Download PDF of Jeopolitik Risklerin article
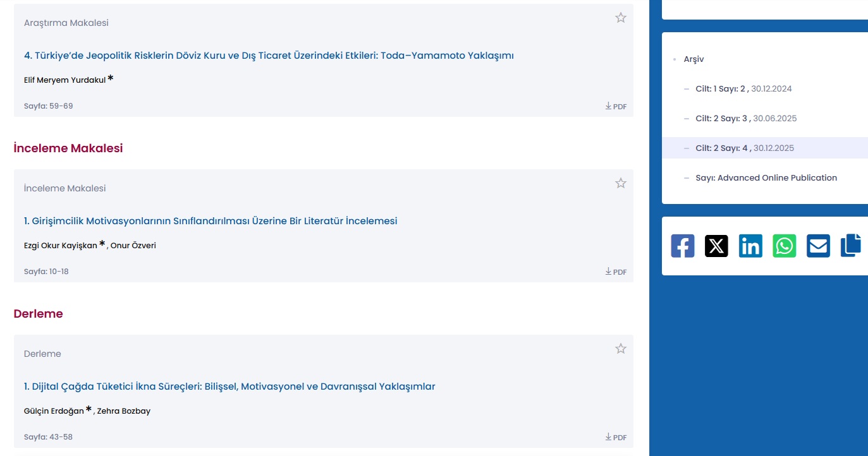Image resolution: width=868 pixels, height=456 pixels. click(x=616, y=106)
